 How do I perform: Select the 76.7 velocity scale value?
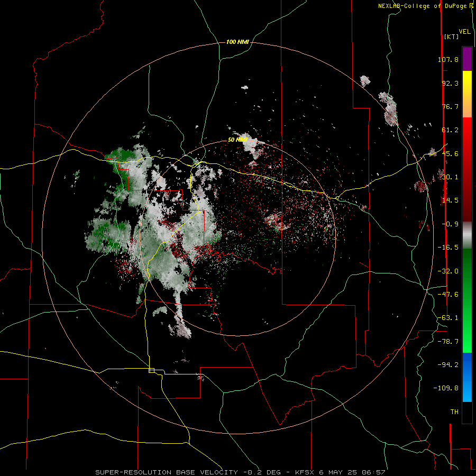point(450,106)
